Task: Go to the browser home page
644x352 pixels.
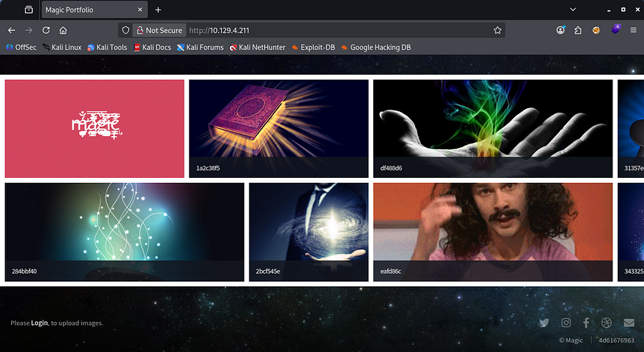Action: 64,30
